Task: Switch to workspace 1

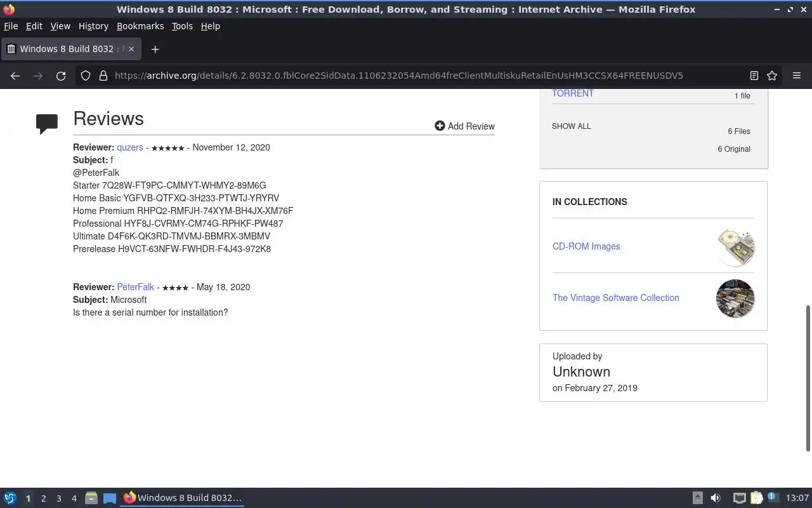Action: coord(28,498)
